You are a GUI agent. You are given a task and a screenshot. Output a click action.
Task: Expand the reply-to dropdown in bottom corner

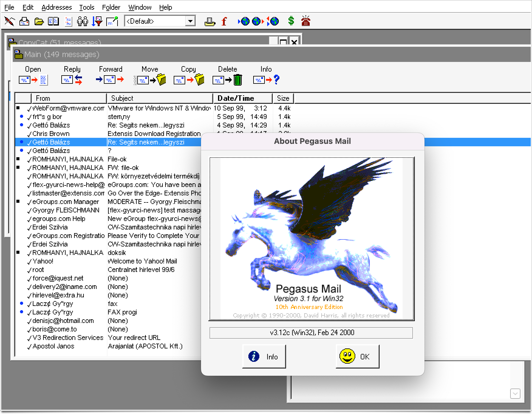coord(515,394)
